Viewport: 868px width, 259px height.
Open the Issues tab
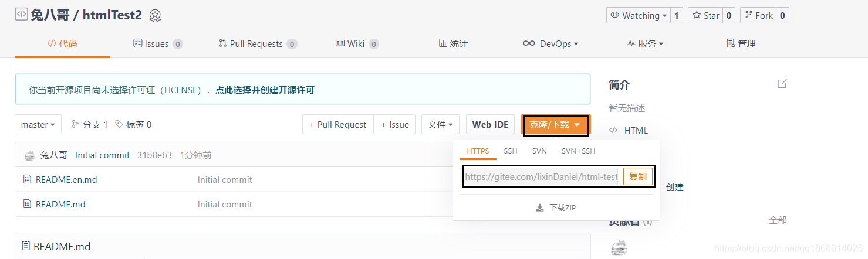158,43
